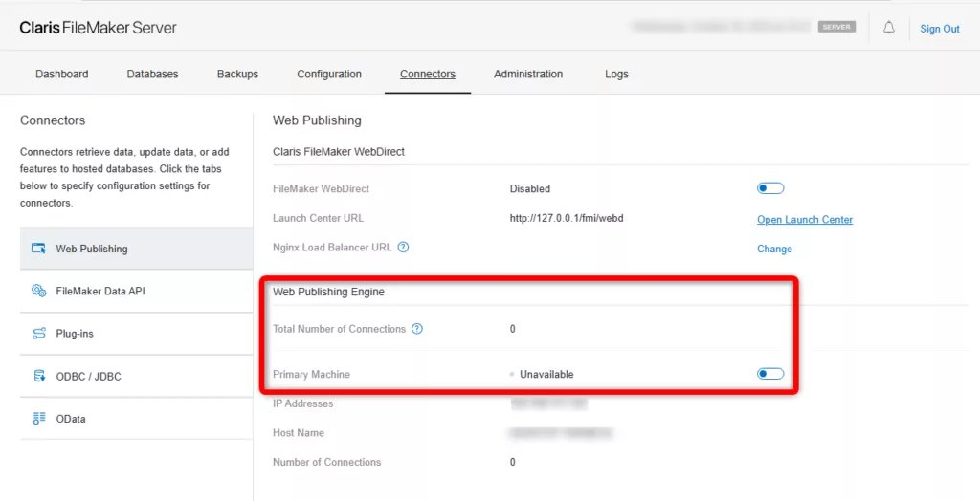This screenshot has height=501, width=980.
Task: Open the Configuration tab
Action: (x=329, y=74)
